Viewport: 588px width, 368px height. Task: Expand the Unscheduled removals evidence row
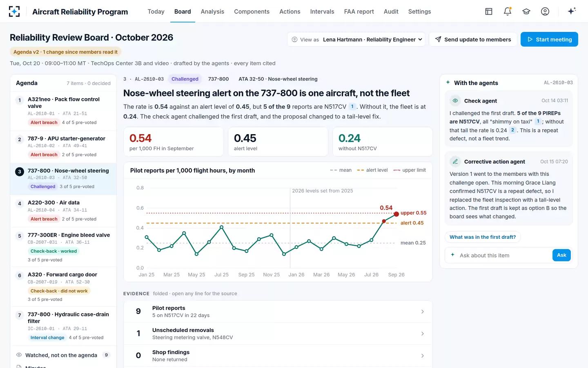click(278, 334)
